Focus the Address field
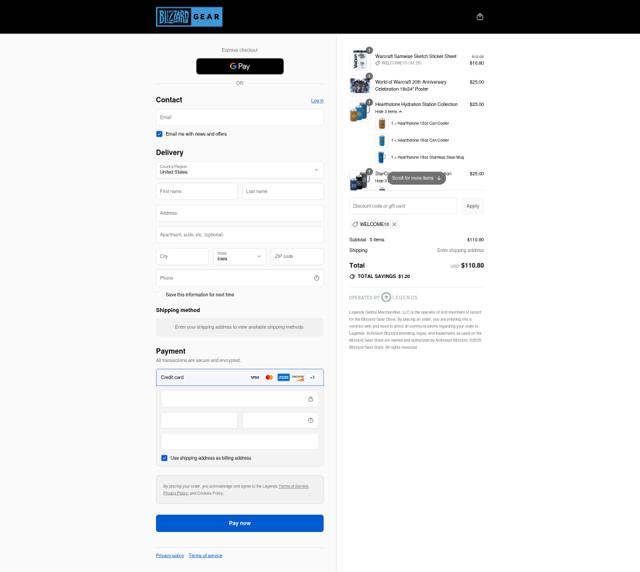 click(240, 213)
